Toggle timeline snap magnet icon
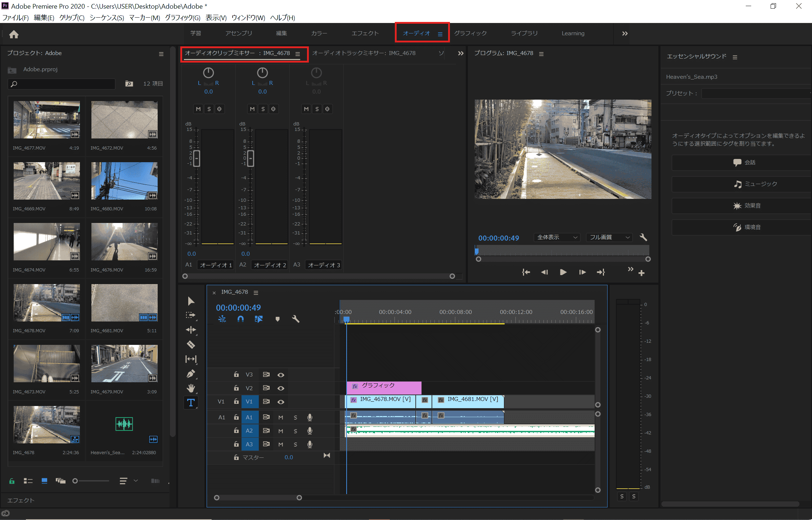 pos(240,319)
